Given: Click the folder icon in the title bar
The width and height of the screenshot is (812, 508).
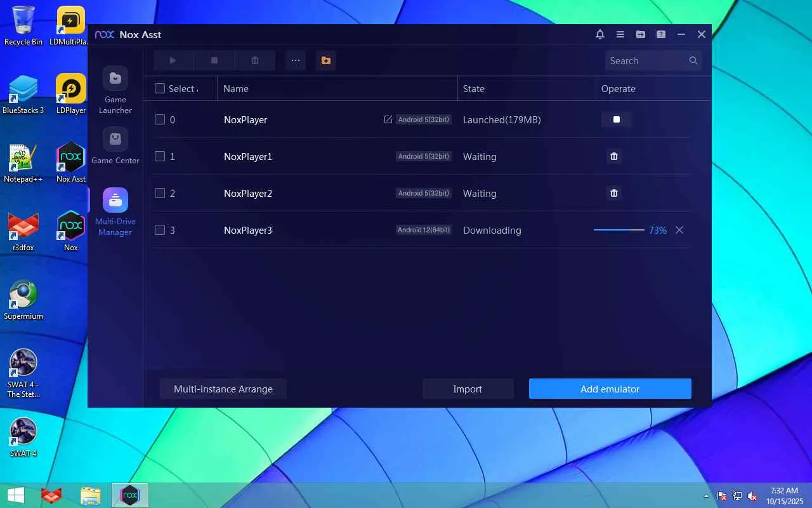Looking at the screenshot, I should point(641,34).
